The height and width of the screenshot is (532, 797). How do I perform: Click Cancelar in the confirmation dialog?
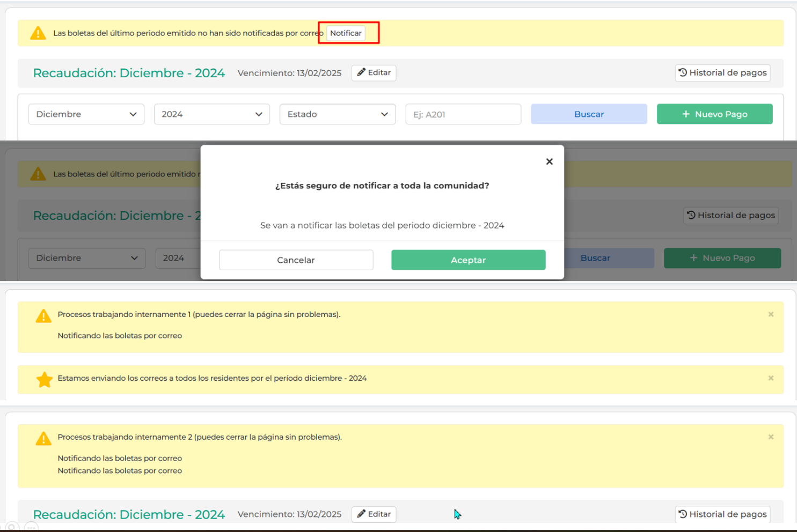[x=296, y=260]
